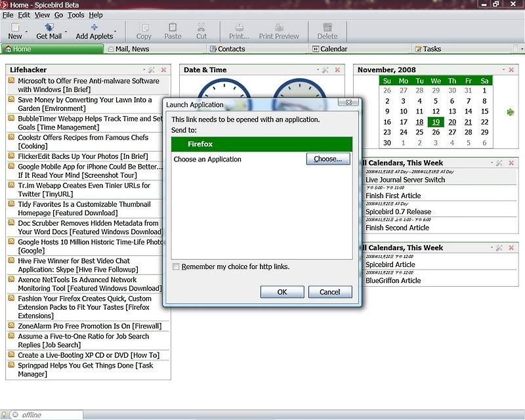Image resolution: width=525 pixels, height=420 pixels.
Task: Configure the Calendars applet listing Finish First Article
Action: [x=499, y=163]
